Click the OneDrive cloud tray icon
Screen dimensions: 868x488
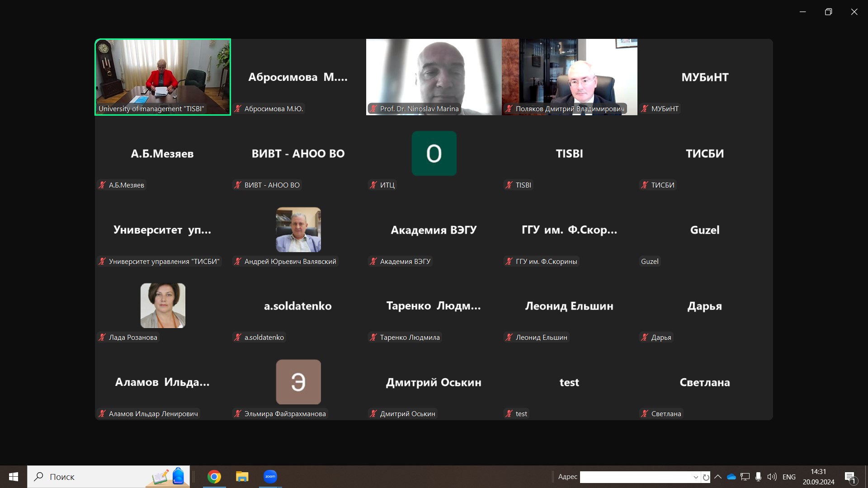click(x=731, y=477)
